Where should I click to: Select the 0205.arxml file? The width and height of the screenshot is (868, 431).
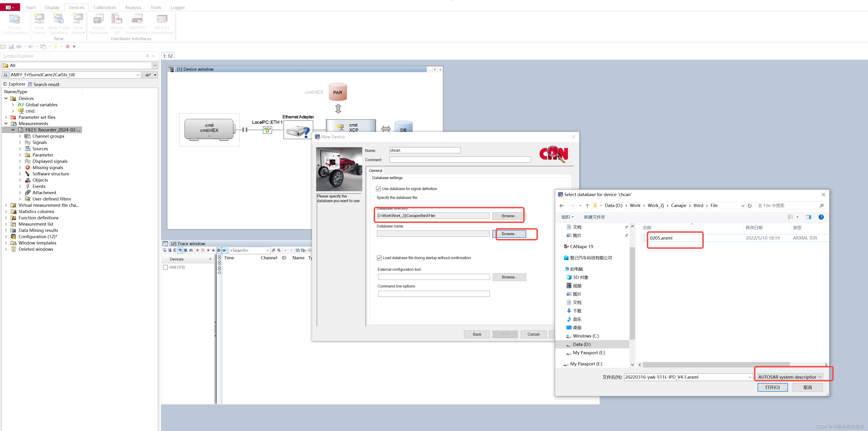(661, 238)
